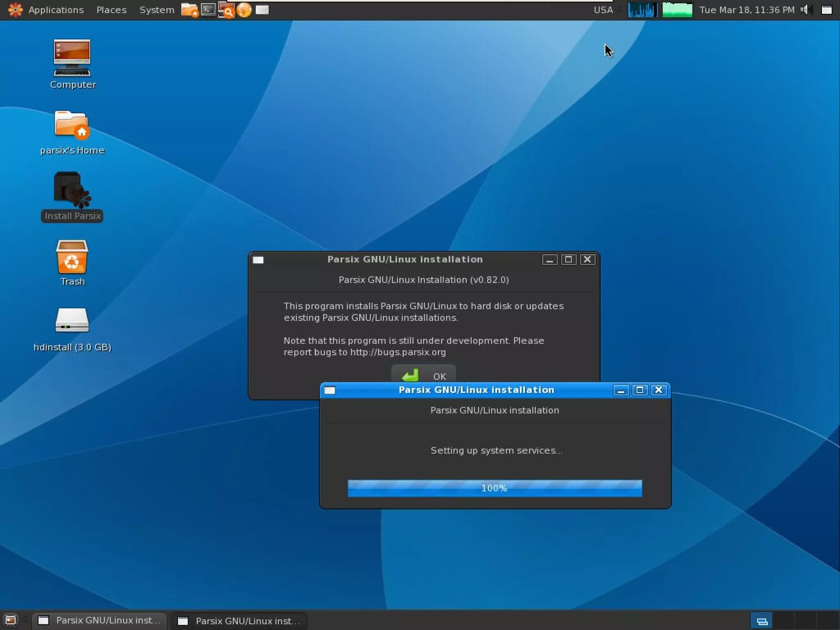Open the mail client panel icon

[262, 9]
